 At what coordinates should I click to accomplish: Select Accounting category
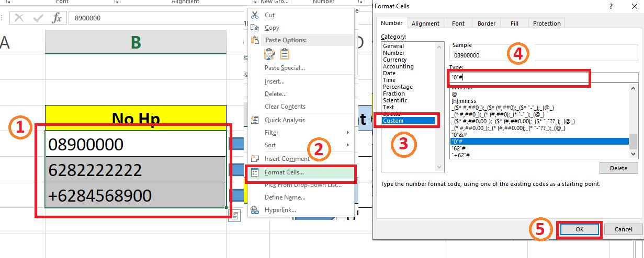point(398,66)
